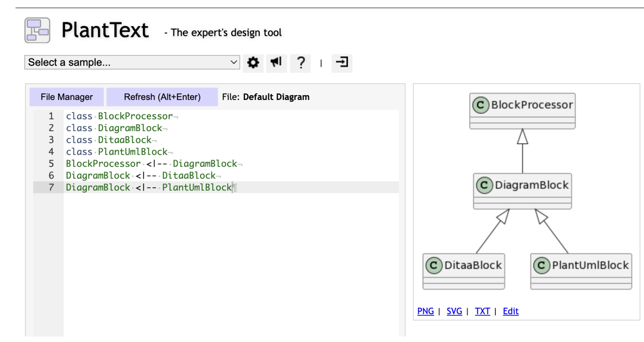
Task: Open the File Manager tab
Action: point(67,97)
